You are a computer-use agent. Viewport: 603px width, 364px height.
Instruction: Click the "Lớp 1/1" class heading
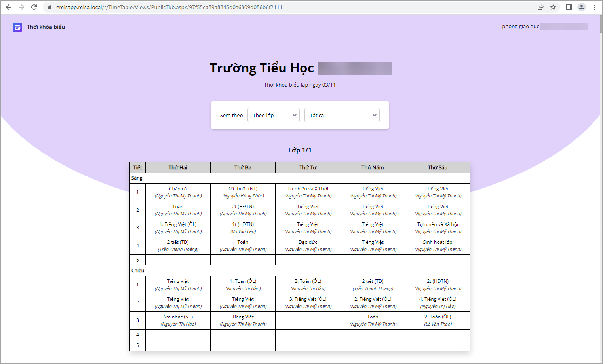pyautogui.click(x=300, y=150)
